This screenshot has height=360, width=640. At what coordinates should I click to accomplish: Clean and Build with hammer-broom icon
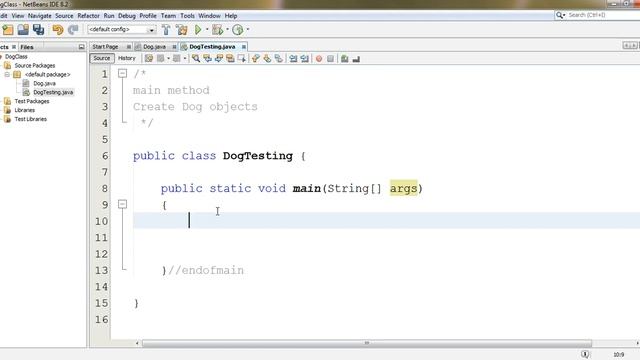(x=182, y=30)
